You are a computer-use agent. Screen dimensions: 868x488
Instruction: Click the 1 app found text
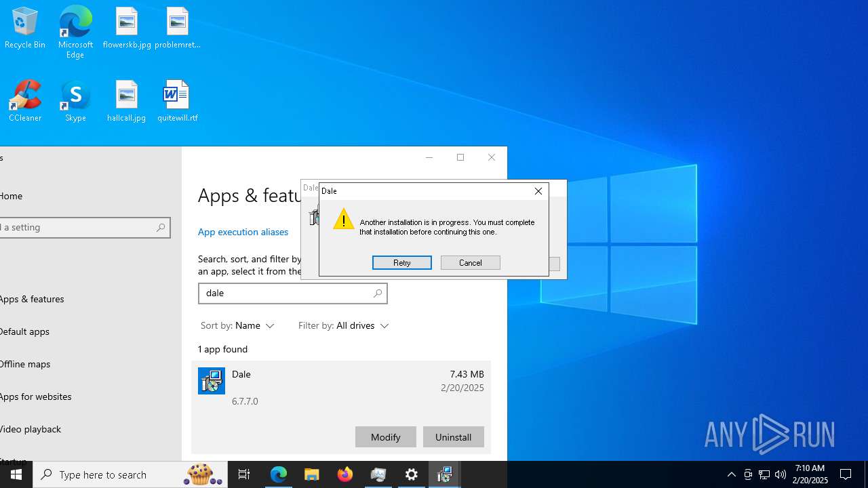pyautogui.click(x=222, y=349)
